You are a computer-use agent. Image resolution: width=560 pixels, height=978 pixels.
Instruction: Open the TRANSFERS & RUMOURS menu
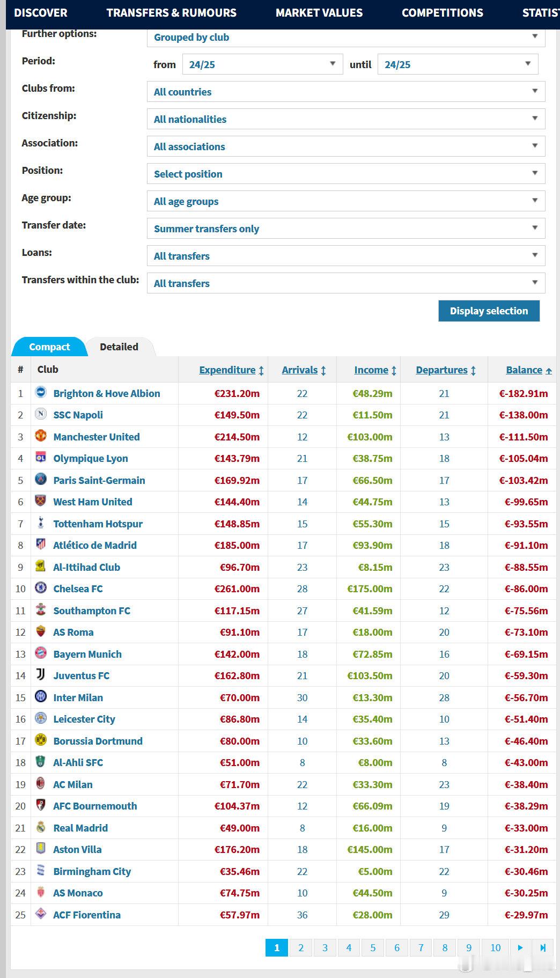pyautogui.click(x=171, y=13)
